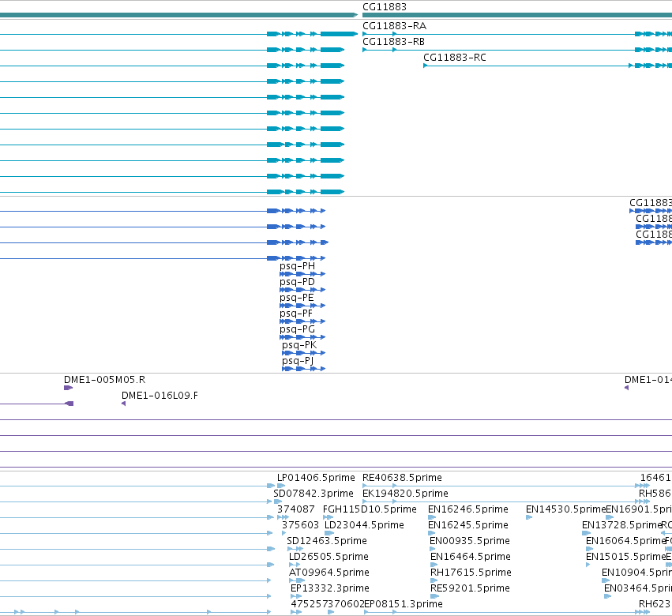Viewport: 672px width, 616px height.
Task: Select the CG11883-RA transcript label
Action: click(x=394, y=26)
